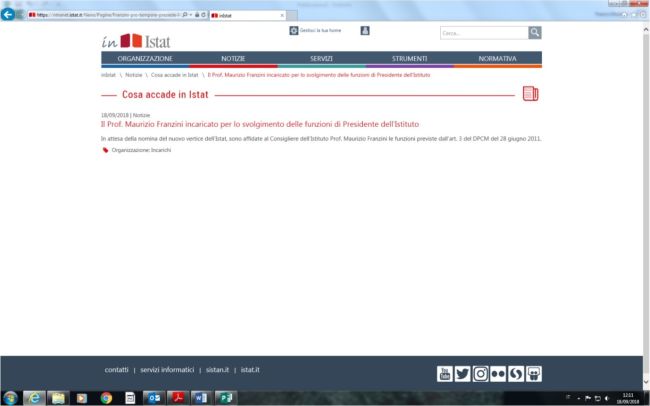
Task: Open the NORMATIVA menu
Action: tap(497, 59)
